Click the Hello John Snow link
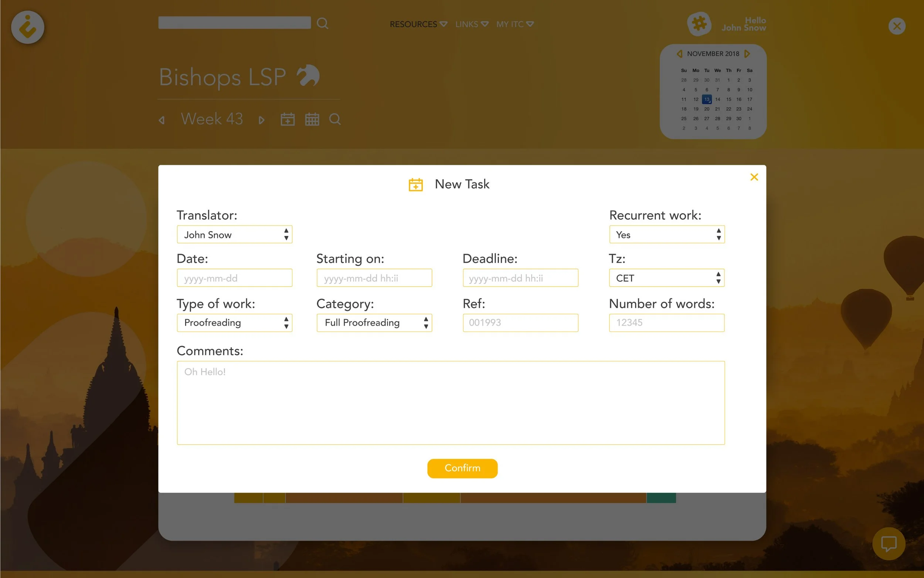This screenshot has width=924, height=578. [743, 24]
